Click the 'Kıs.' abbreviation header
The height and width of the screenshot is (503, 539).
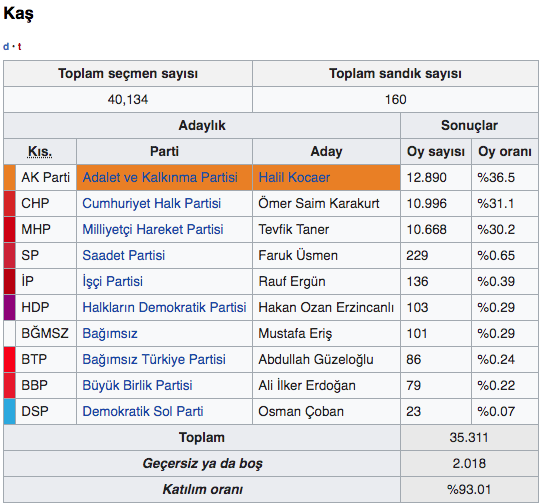coord(40,152)
